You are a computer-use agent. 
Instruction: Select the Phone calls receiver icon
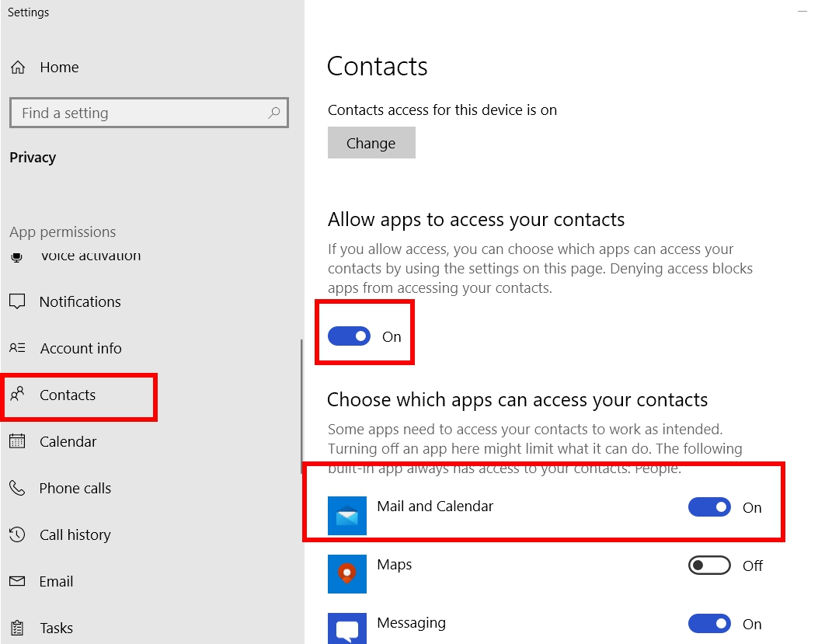[17, 488]
